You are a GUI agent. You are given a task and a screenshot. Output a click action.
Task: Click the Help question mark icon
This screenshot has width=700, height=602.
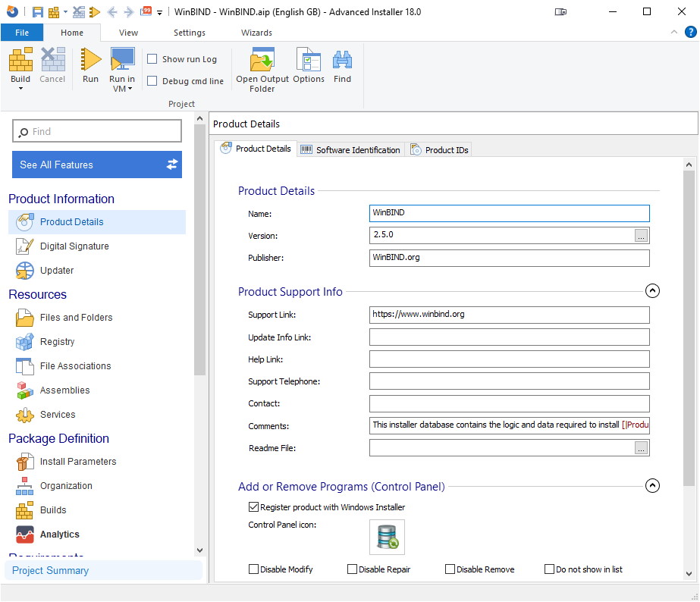691,32
